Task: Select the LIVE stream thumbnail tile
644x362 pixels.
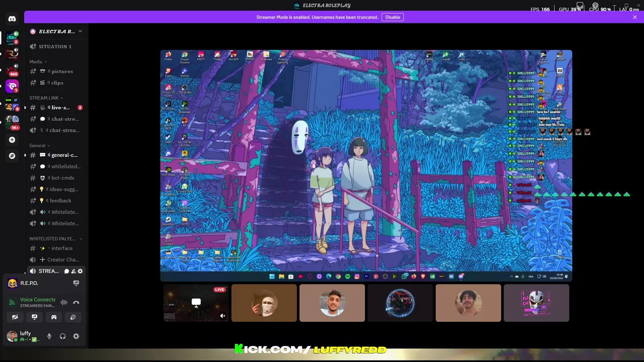Action: coord(196,303)
